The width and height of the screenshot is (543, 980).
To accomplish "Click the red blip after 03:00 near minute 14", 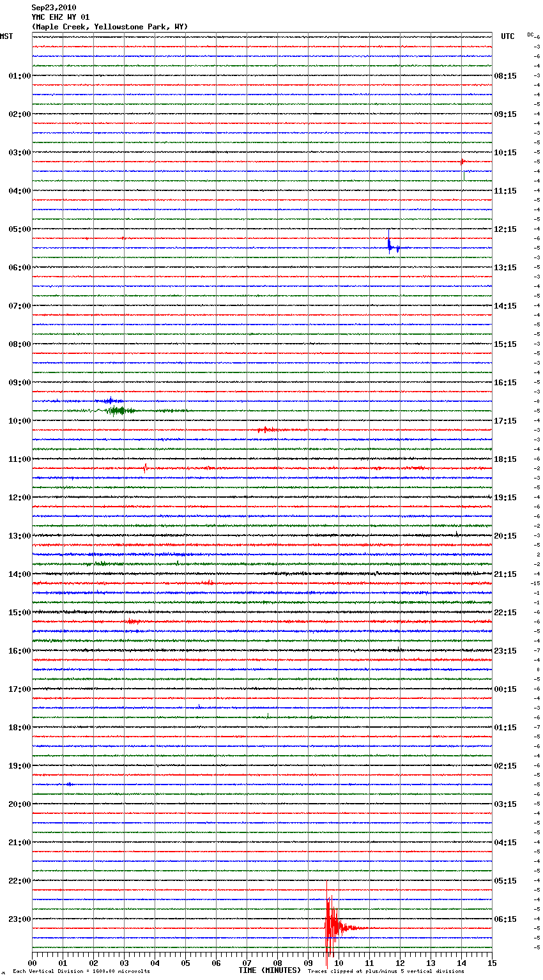I will 463,162.
